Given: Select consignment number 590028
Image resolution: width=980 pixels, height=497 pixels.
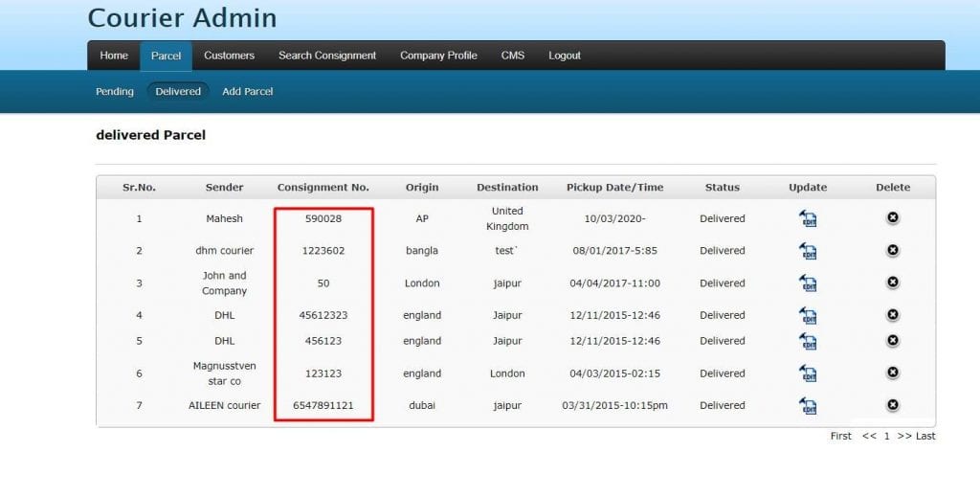Looking at the screenshot, I should pyautogui.click(x=323, y=218).
